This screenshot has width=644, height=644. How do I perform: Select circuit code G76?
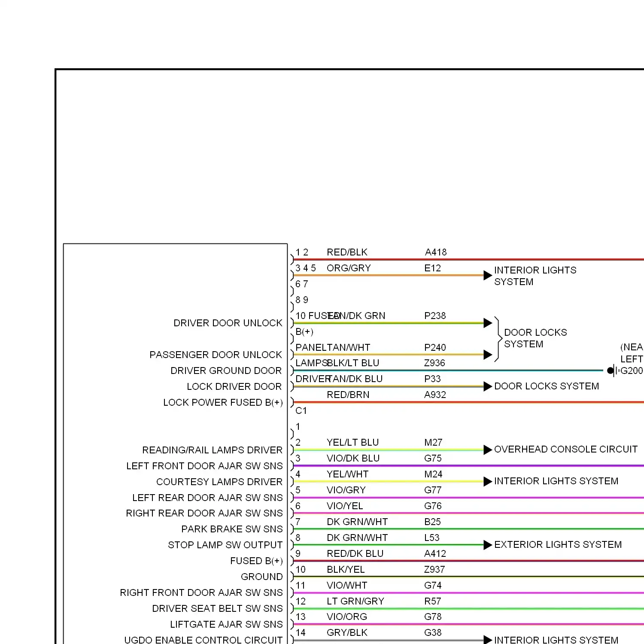(x=433, y=506)
